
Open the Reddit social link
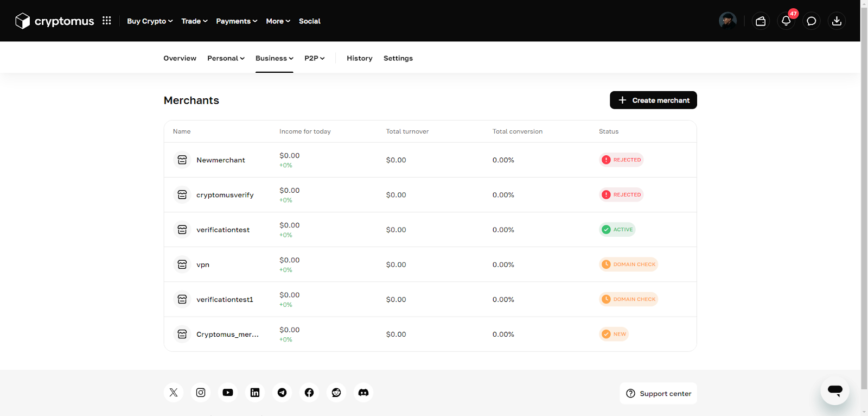tap(336, 393)
